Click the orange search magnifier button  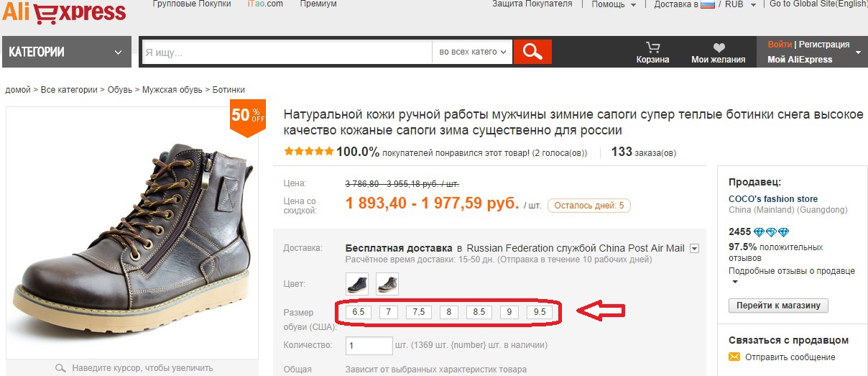pyautogui.click(x=532, y=52)
